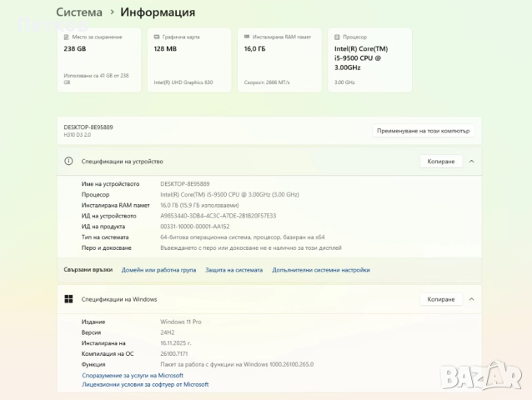Open Лицензионни условия за софтуер от Microsoft
Viewport: 532px width, 400px height.
145,384
